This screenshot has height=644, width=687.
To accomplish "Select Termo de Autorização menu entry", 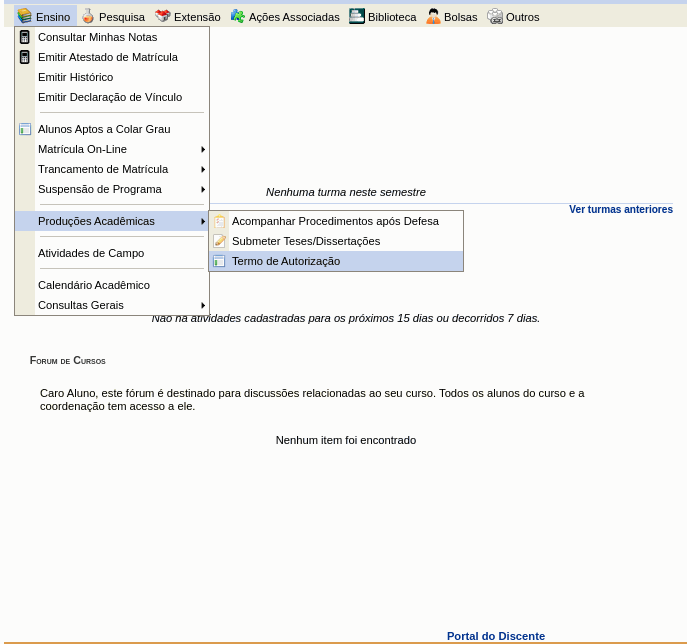I will [x=286, y=261].
